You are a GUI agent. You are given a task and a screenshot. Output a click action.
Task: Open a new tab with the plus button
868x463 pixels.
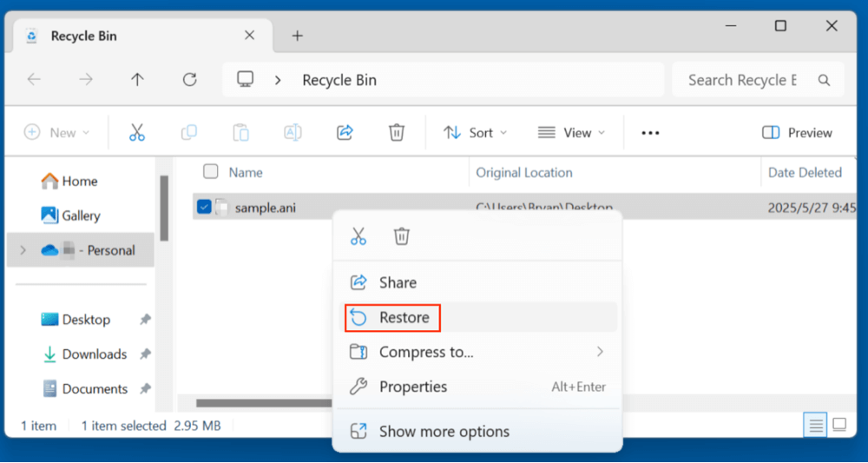click(x=297, y=36)
